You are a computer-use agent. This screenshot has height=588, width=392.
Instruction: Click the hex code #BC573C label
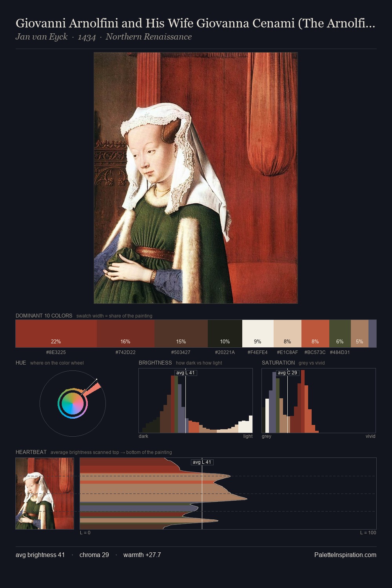pos(315,352)
